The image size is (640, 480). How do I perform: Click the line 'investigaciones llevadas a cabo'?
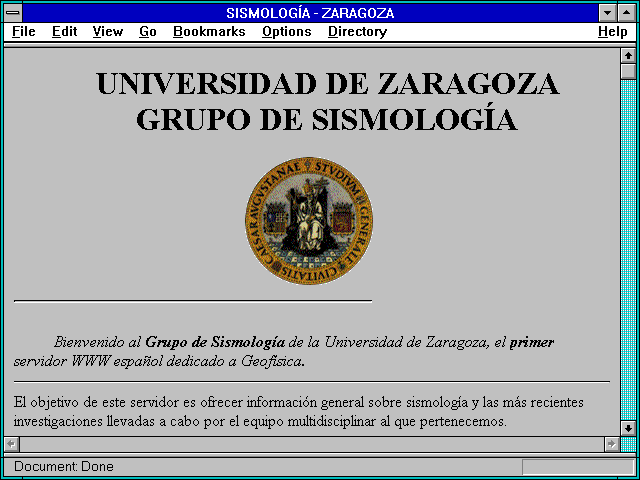[260, 422]
